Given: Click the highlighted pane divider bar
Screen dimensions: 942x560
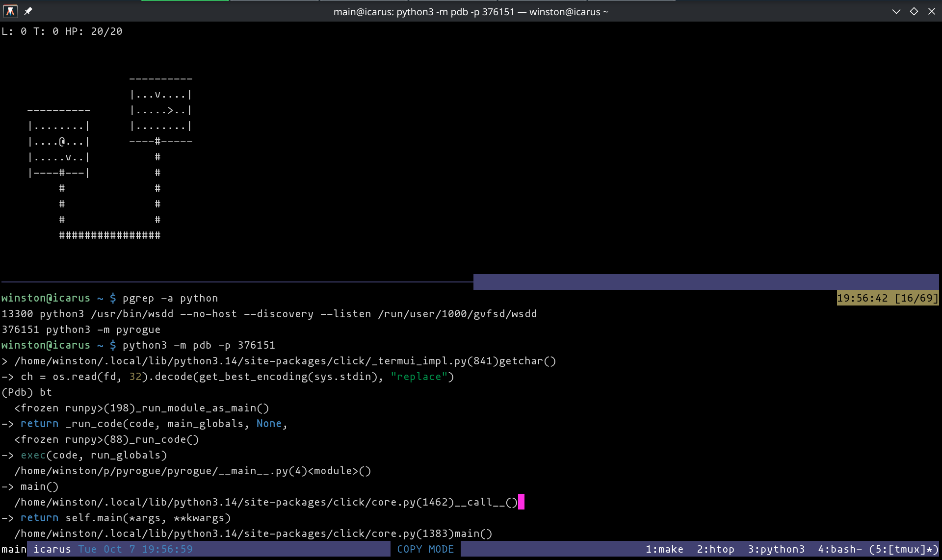Looking at the screenshot, I should click(706, 282).
